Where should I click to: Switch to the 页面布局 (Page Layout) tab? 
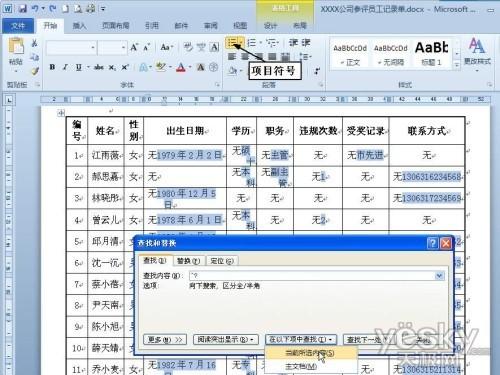tap(115, 25)
